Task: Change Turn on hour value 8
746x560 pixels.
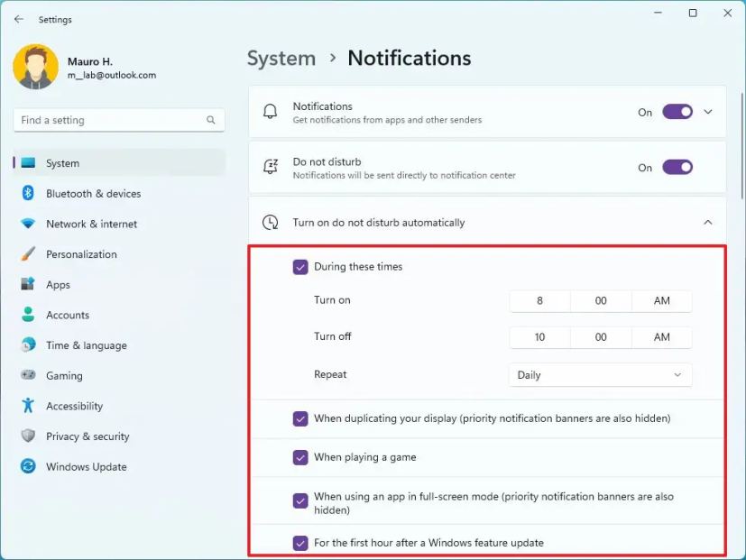Action: tap(539, 300)
